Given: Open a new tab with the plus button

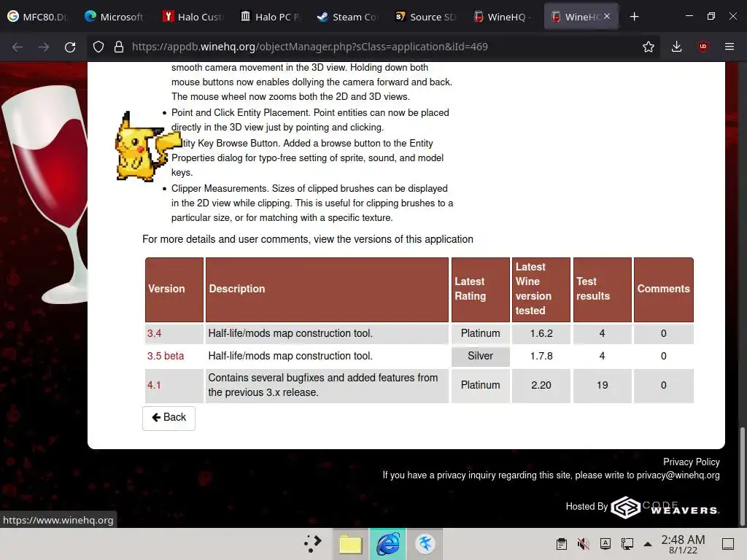Looking at the screenshot, I should (634, 17).
